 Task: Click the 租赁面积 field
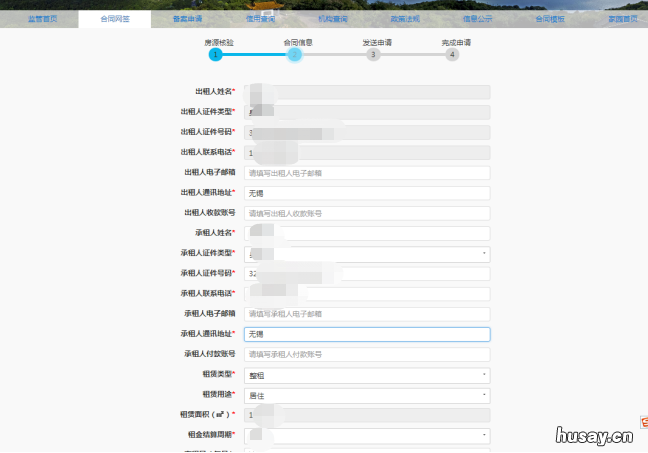[367, 415]
